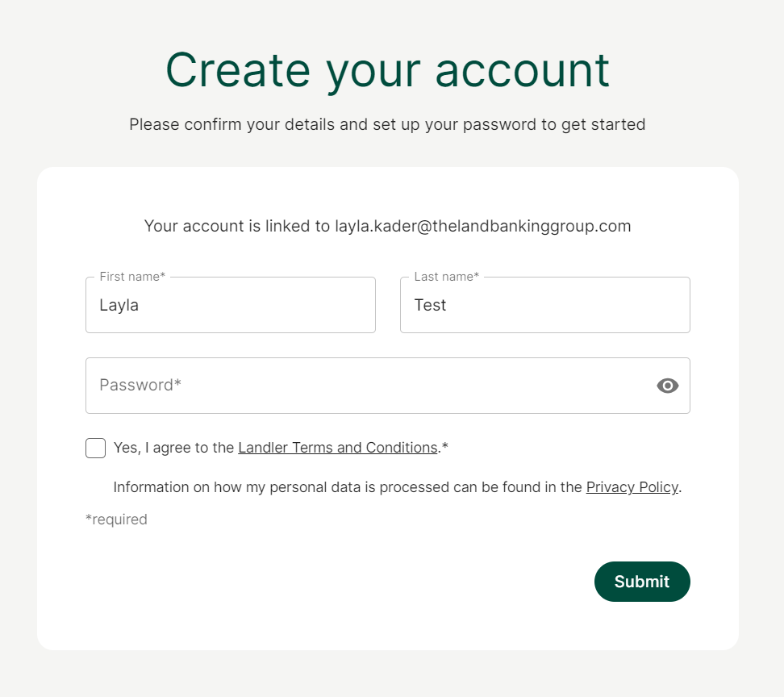Focus the First name input field
Image resolution: width=784 pixels, height=697 pixels.
[230, 305]
